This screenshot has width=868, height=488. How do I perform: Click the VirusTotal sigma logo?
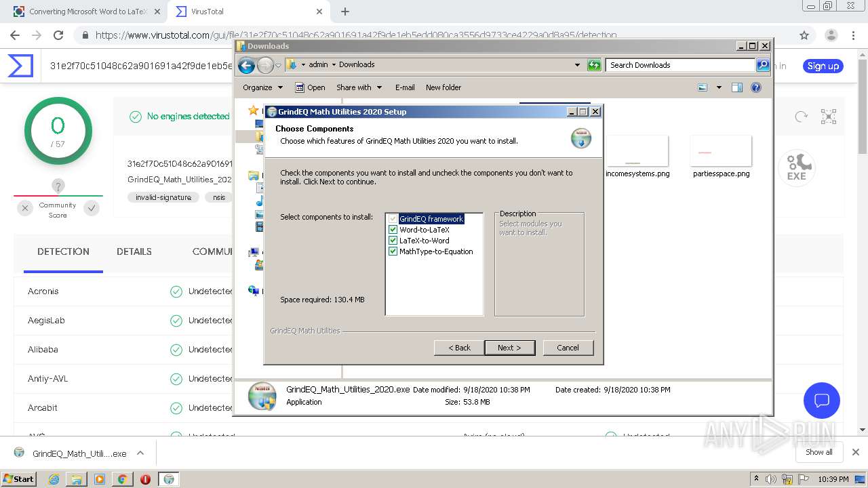coord(20,66)
